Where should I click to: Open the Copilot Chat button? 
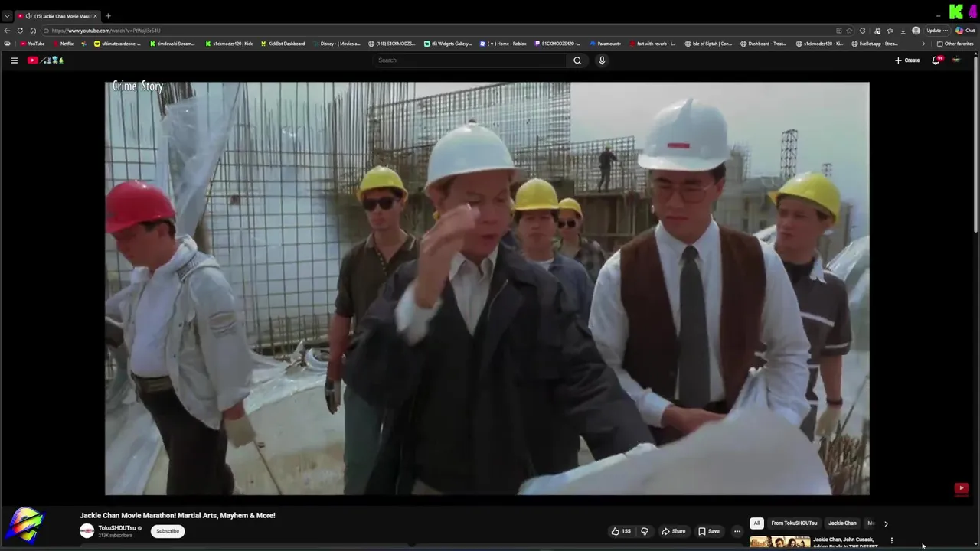(x=965, y=31)
